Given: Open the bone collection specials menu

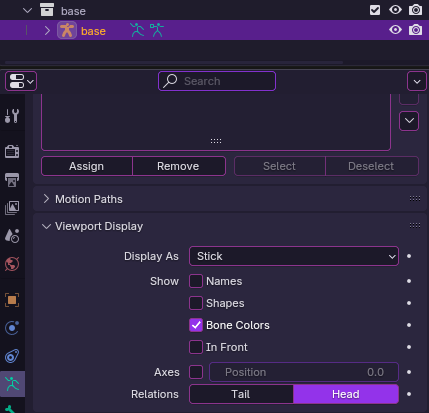Looking at the screenshot, I should click(409, 121).
